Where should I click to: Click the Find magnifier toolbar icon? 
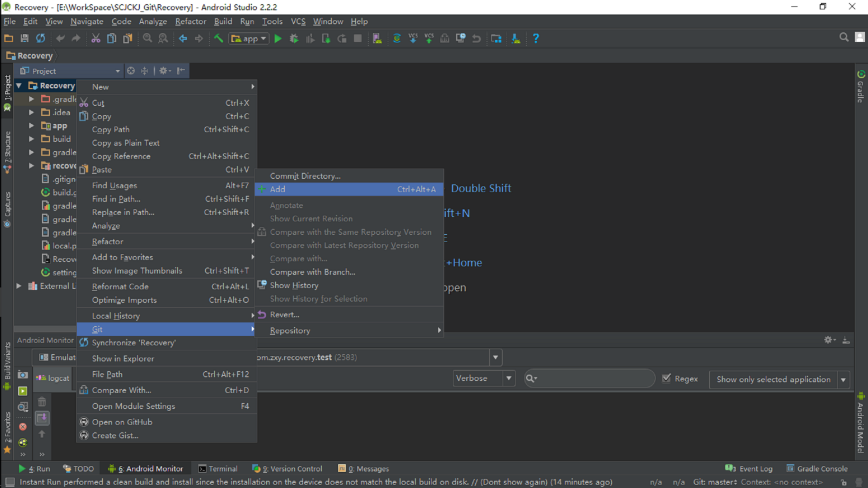click(x=147, y=38)
